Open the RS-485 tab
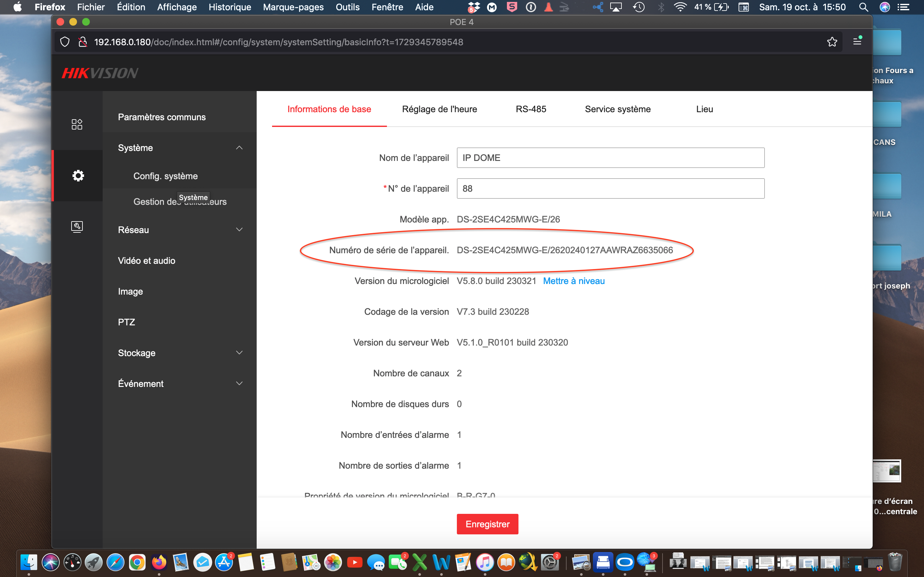Image resolution: width=924 pixels, height=577 pixels. tap(531, 109)
